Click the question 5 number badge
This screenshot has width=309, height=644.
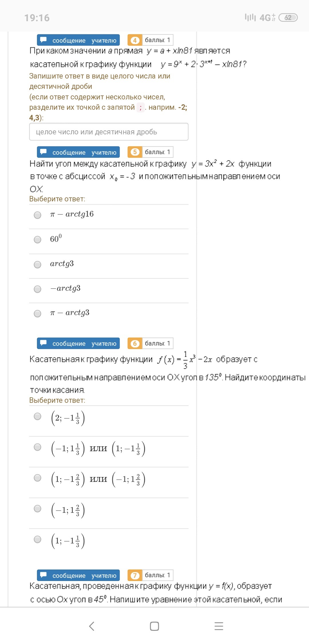(x=135, y=152)
